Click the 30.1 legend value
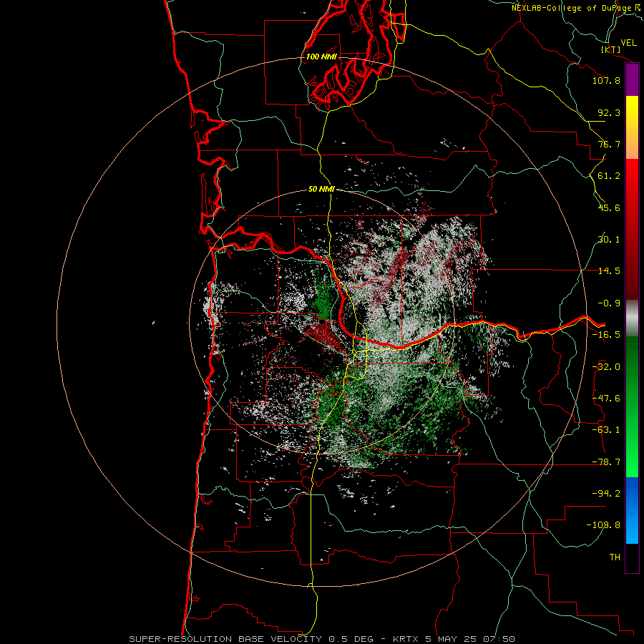This screenshot has width=644, height=644. click(x=609, y=240)
